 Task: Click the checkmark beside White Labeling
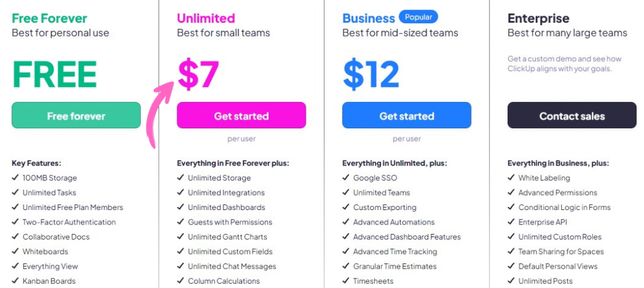point(511,178)
